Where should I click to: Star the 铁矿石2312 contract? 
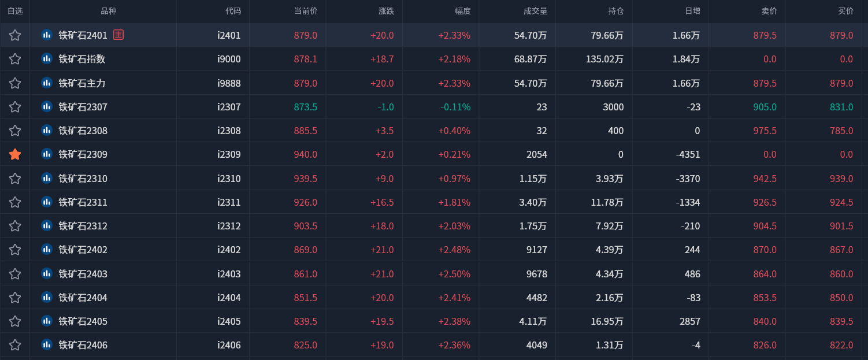15,226
